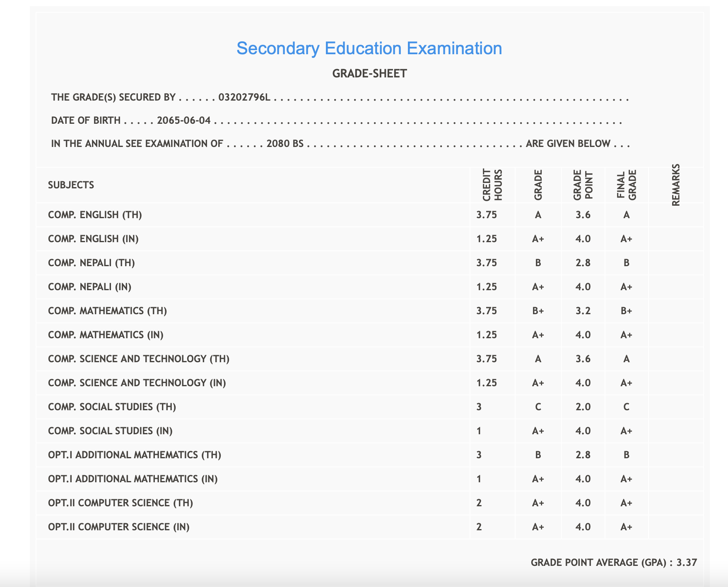Select OPT.II COMPUTER SCIENCE (TH) subject
Viewport: 728px width, 587px height.
(121, 503)
